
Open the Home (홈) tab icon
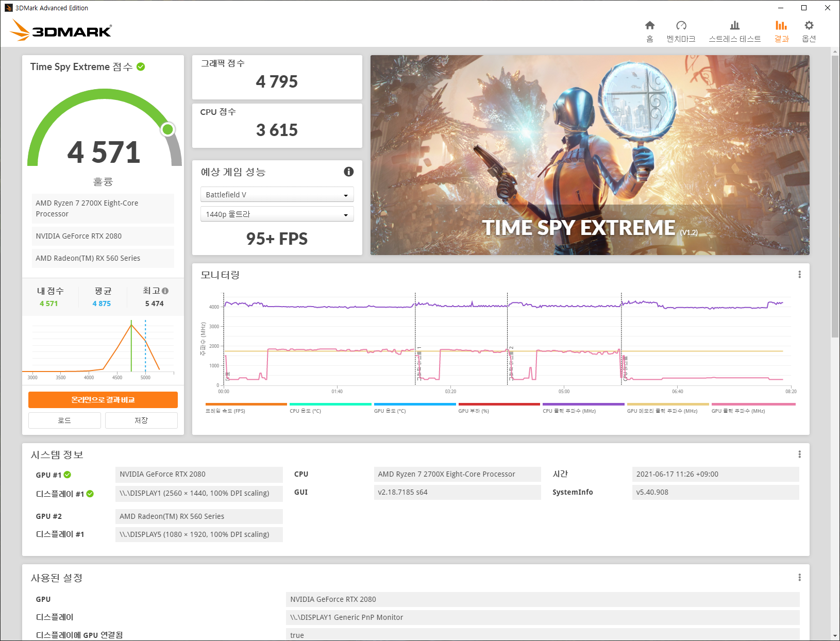pos(650,25)
